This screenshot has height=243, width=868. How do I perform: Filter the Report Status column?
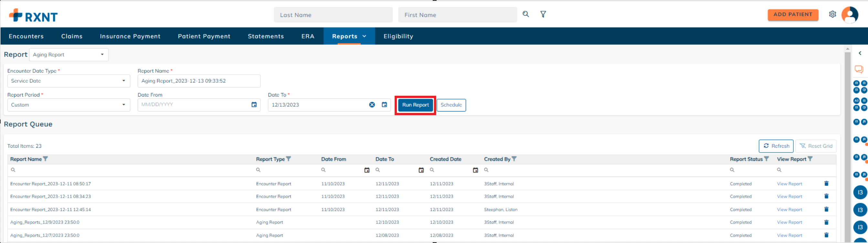pyautogui.click(x=766, y=159)
